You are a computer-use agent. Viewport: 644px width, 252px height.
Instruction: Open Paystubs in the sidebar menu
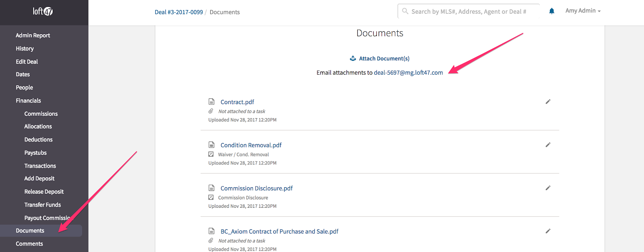(35, 153)
